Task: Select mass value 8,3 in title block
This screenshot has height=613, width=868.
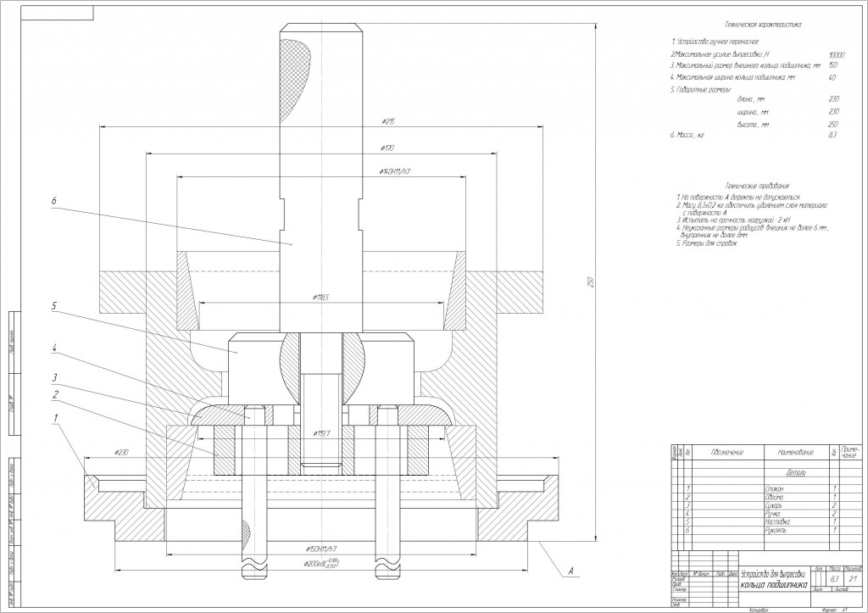Action: (x=835, y=579)
